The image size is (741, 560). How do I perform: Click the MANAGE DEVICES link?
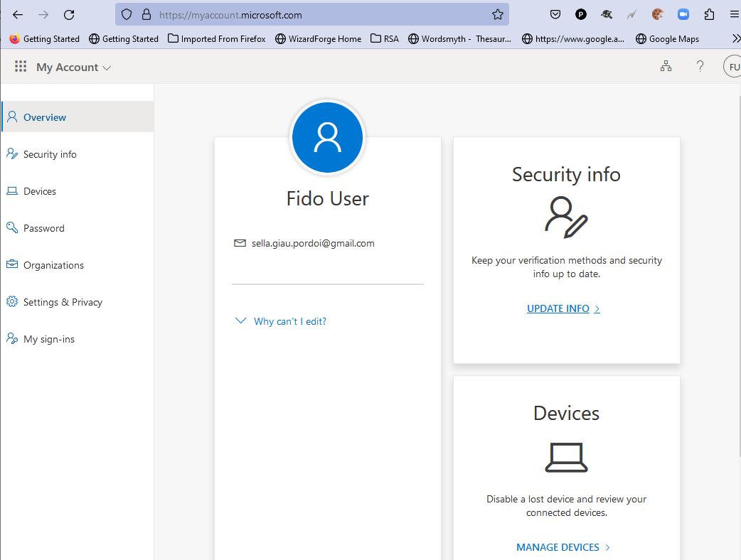tap(563, 547)
